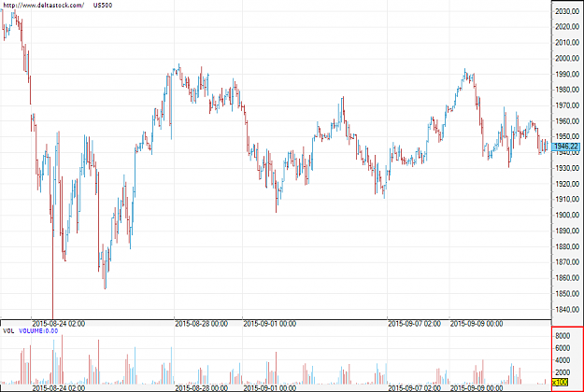Select the 2015-08-28 00:00 time marker
Viewport: 584px width, 392px height.
(202, 324)
